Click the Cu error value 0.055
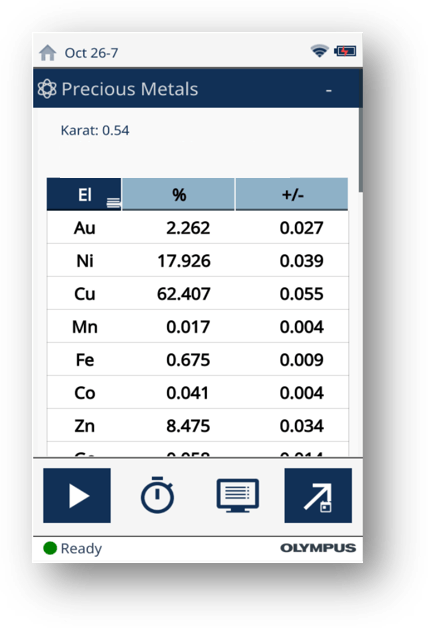 click(x=301, y=294)
